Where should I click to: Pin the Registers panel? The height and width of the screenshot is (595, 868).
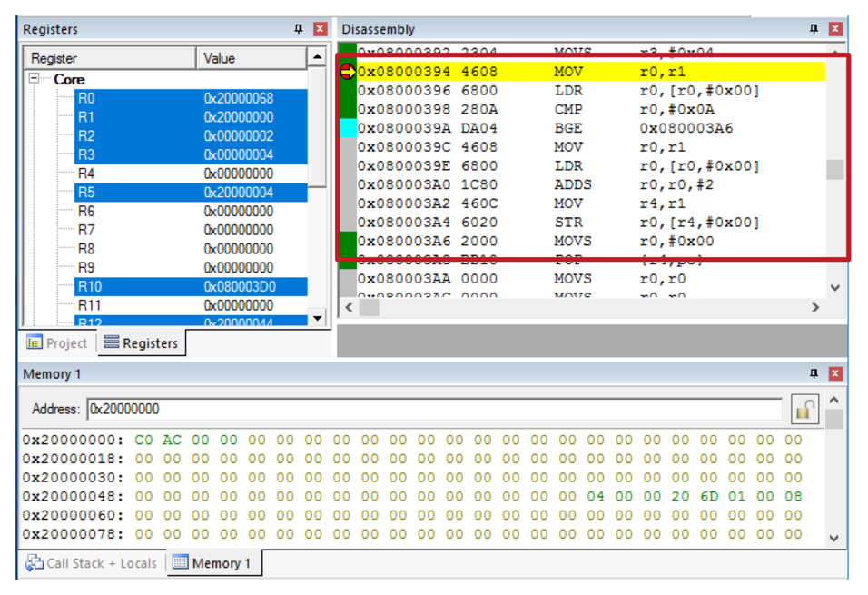click(x=299, y=29)
